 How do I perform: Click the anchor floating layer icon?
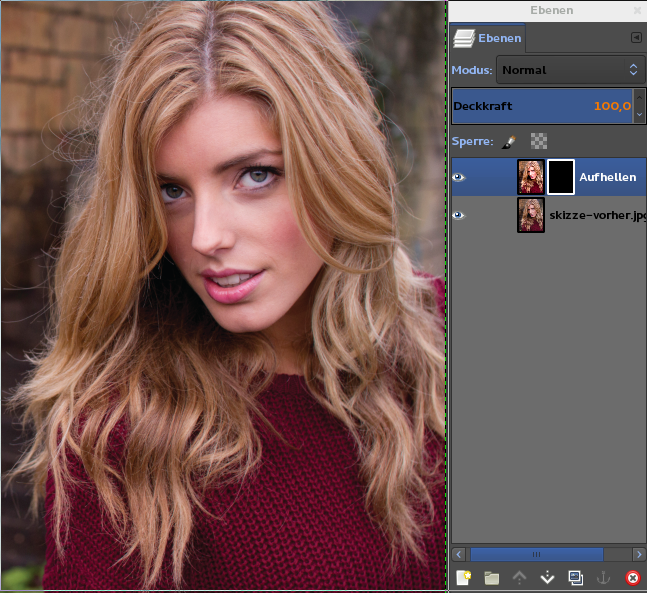[x=603, y=577]
